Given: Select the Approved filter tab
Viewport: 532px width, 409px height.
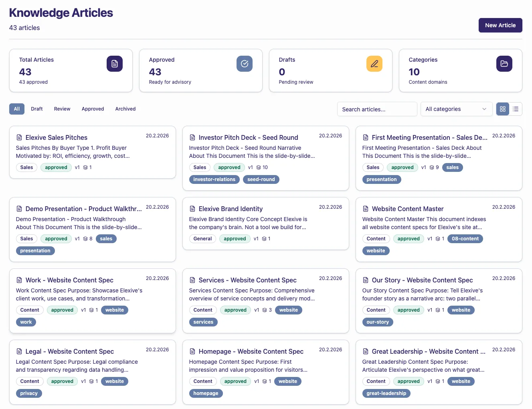Looking at the screenshot, I should (x=93, y=109).
